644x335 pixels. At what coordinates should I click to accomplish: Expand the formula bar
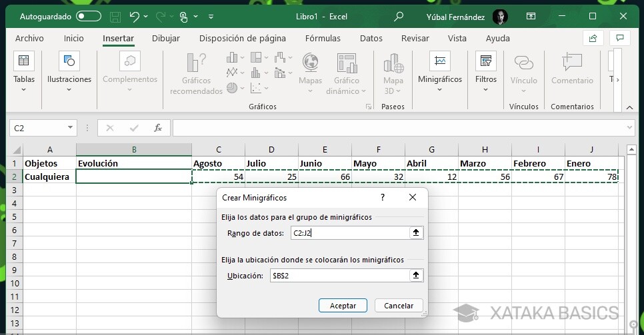point(629,128)
